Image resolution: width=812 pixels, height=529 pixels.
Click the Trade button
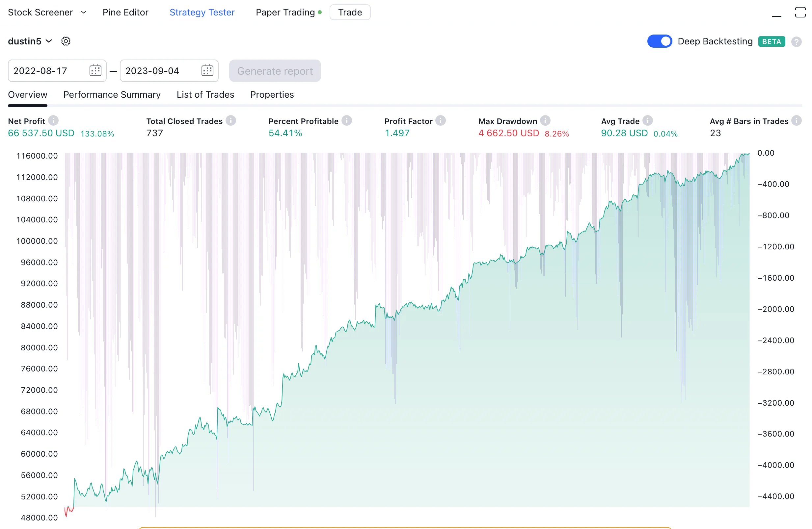[350, 12]
